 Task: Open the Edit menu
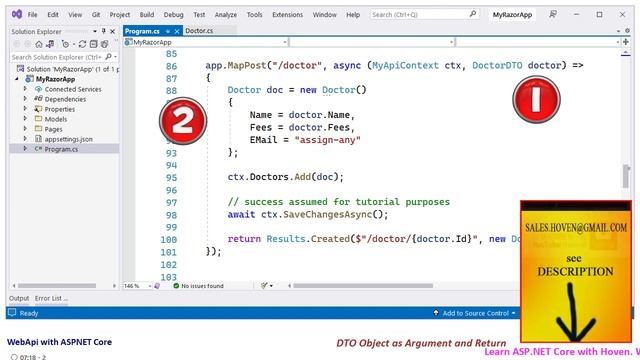click(53, 15)
